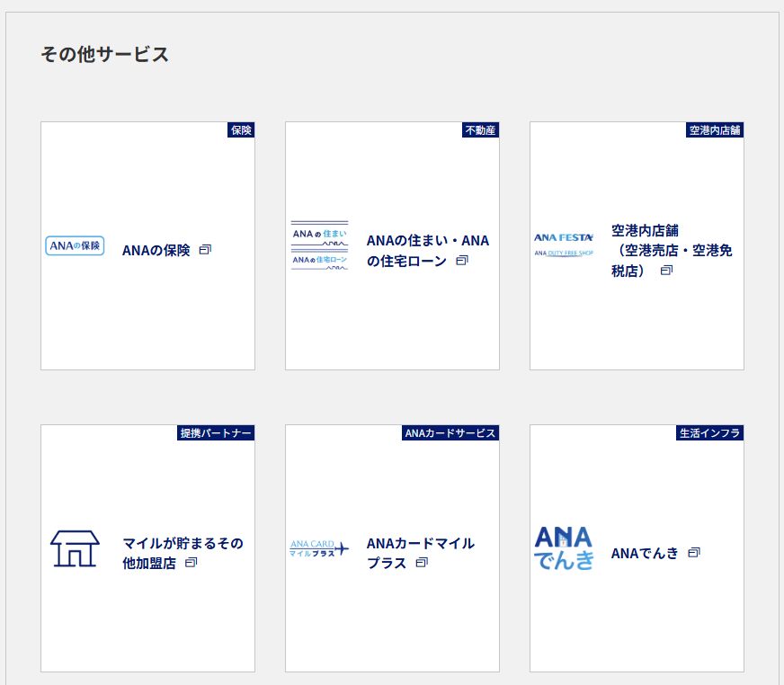Click the ANAの住まい logo image

pyautogui.click(x=319, y=245)
